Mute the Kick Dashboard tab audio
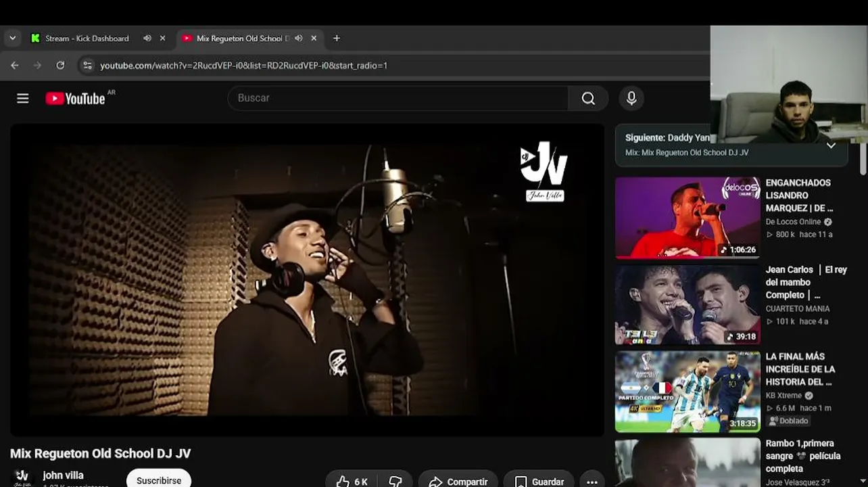 tap(147, 39)
